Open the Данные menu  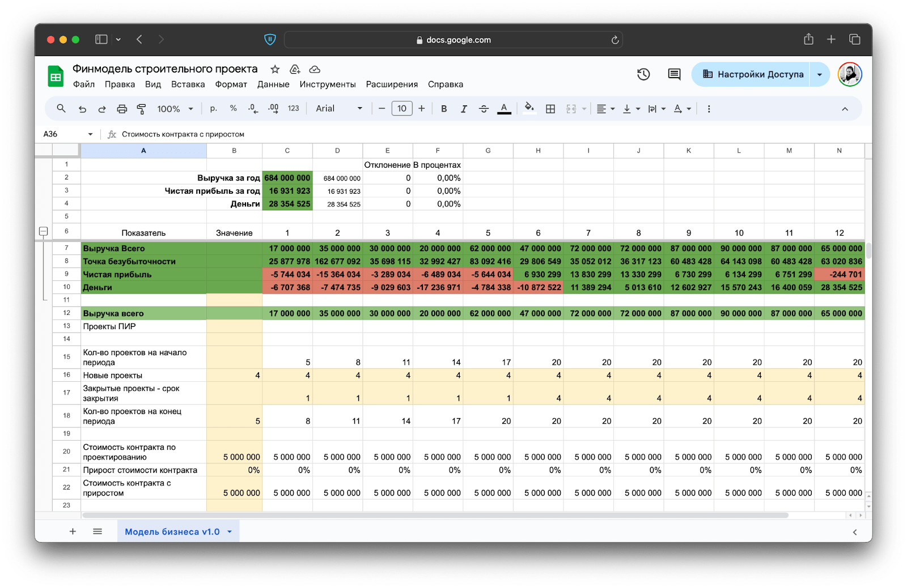pos(273,84)
